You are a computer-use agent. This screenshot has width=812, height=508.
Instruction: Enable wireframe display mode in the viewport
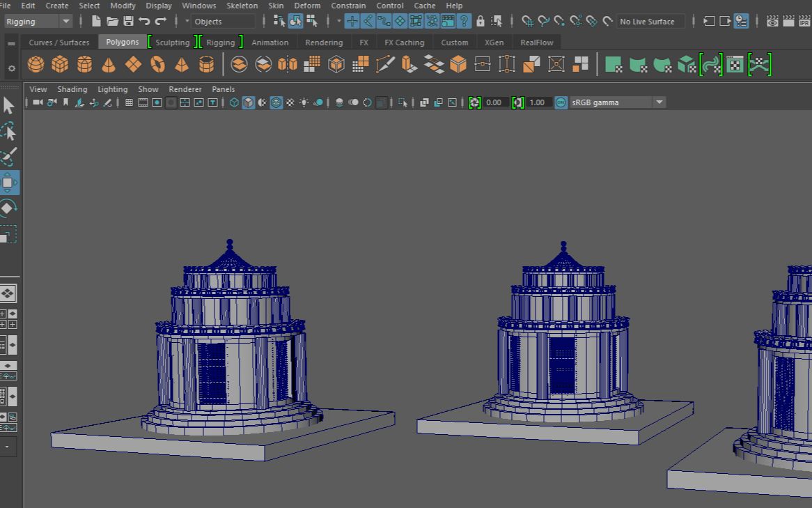[x=235, y=102]
